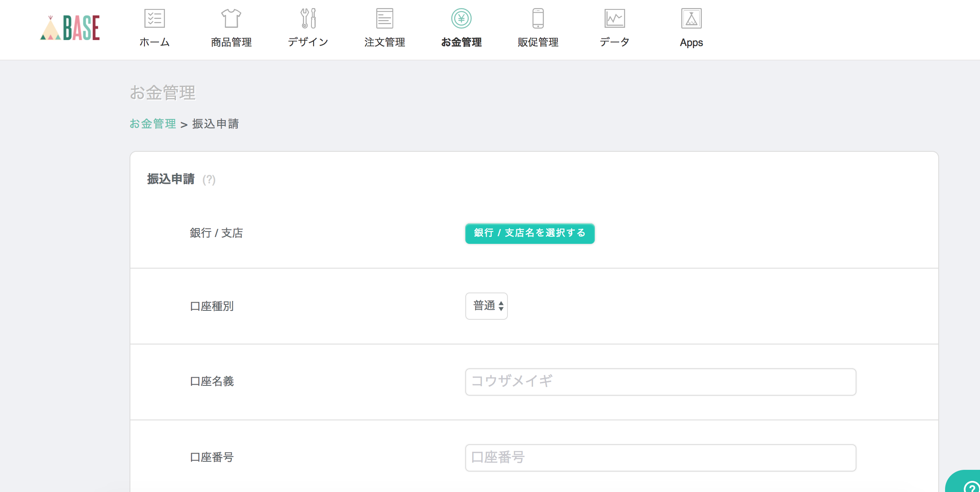This screenshot has height=492, width=980.
Task: Focus the 口座番号 input field
Action: tap(660, 457)
